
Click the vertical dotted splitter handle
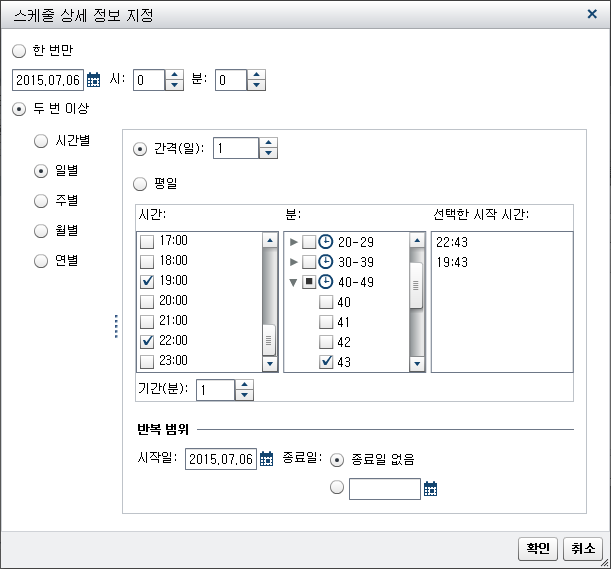pos(116,326)
